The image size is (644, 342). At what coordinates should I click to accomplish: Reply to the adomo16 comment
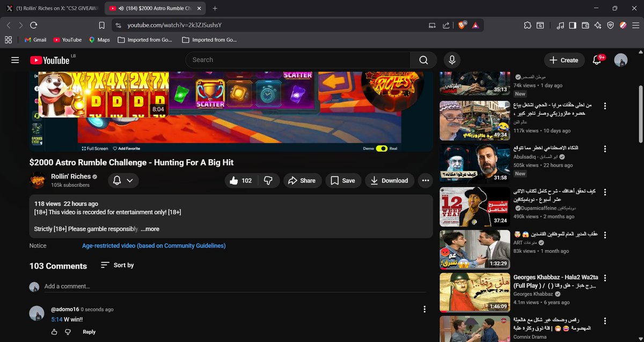(89, 332)
